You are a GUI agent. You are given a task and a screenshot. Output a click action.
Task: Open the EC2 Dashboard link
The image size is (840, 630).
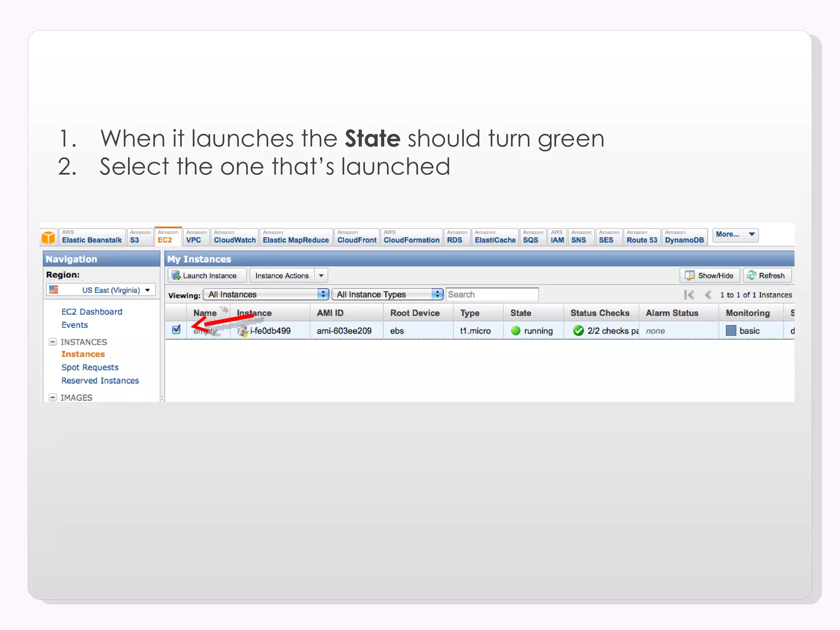click(92, 312)
